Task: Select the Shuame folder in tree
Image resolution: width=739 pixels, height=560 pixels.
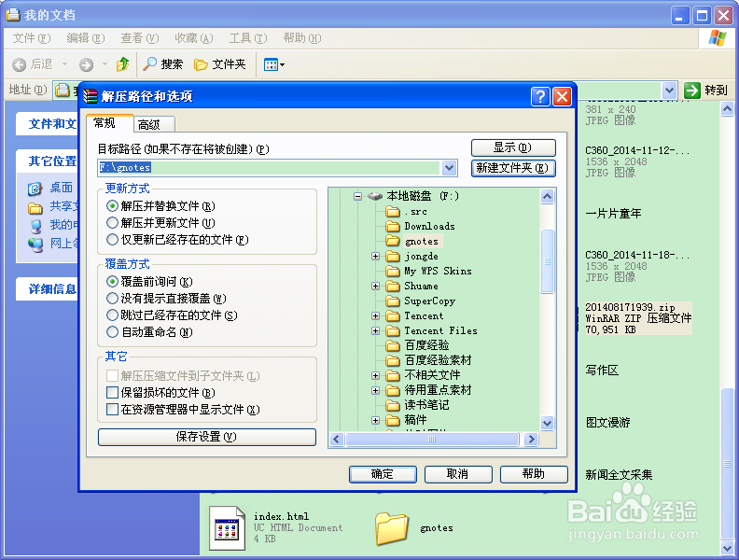Action: (x=411, y=287)
